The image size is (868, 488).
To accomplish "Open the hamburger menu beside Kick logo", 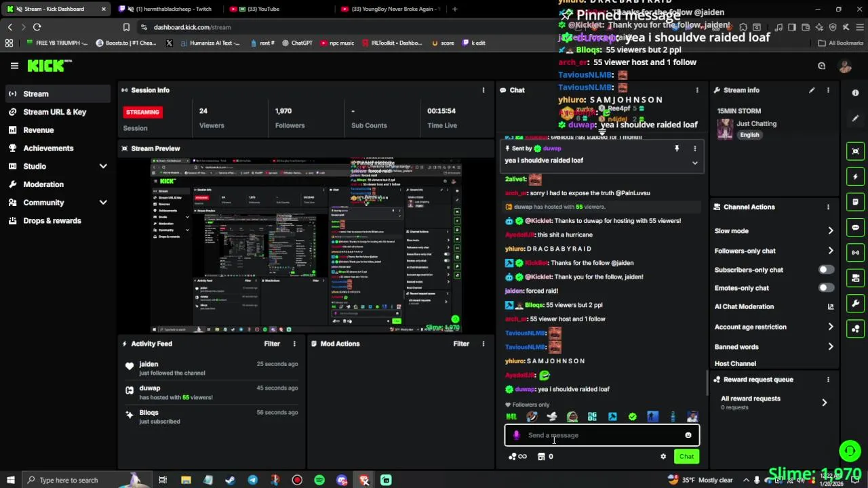I will [x=14, y=66].
